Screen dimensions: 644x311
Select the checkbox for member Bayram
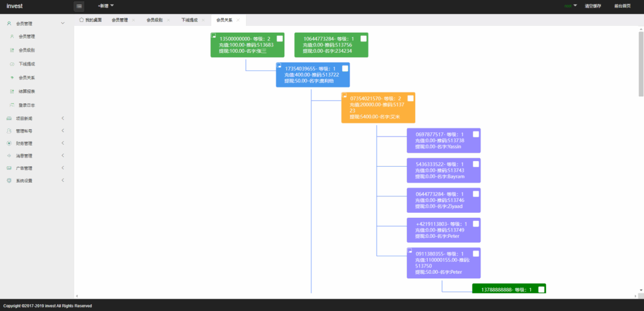click(476, 164)
